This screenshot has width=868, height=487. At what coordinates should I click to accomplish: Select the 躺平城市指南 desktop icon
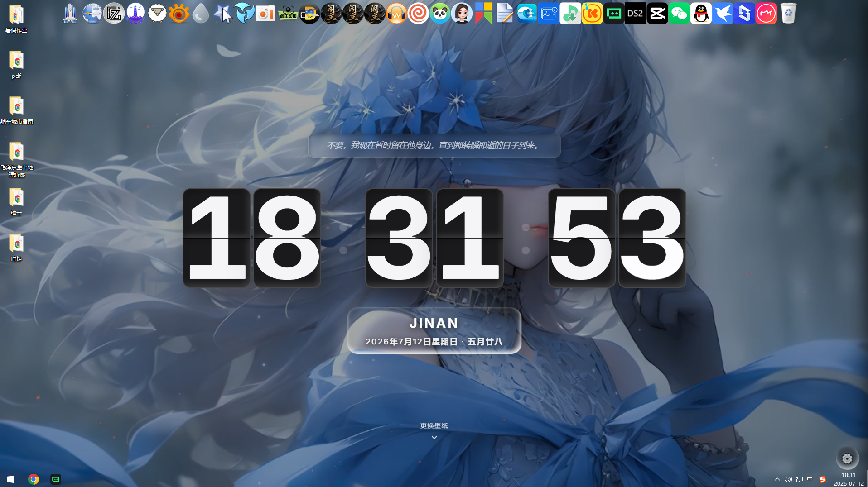coord(16,110)
